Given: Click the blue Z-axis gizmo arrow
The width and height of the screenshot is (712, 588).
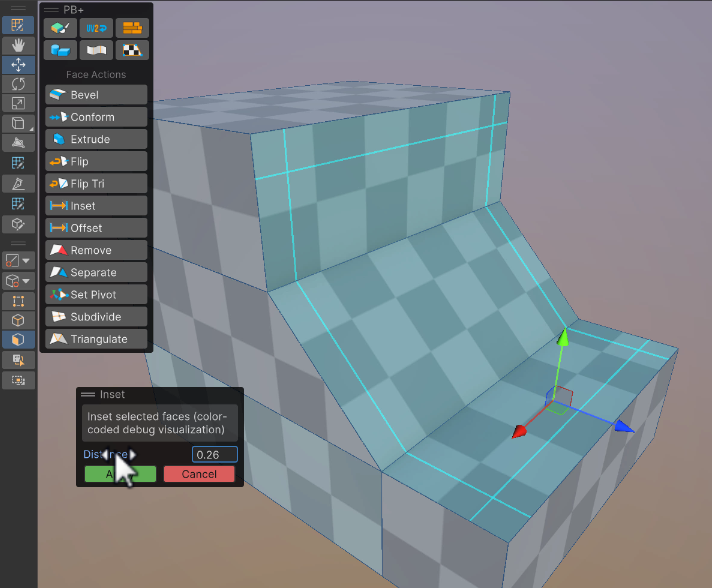Looking at the screenshot, I should [x=624, y=426].
